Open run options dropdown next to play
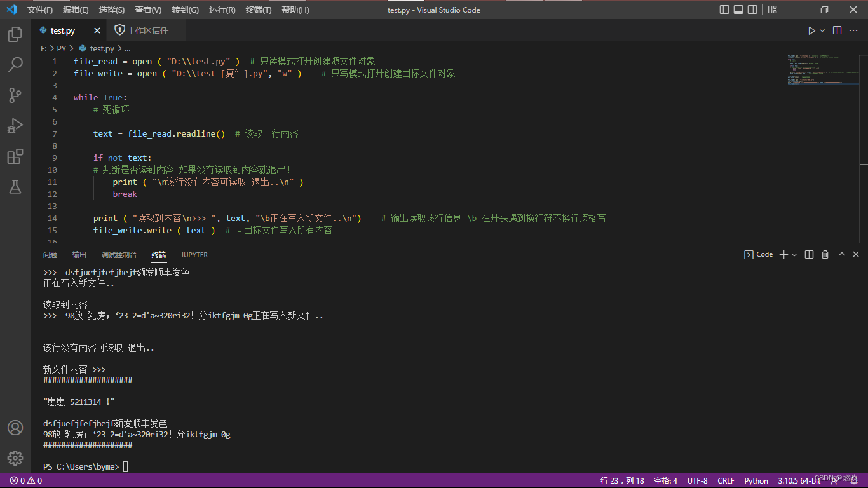Screen dimensions: 868x488 coord(822,30)
